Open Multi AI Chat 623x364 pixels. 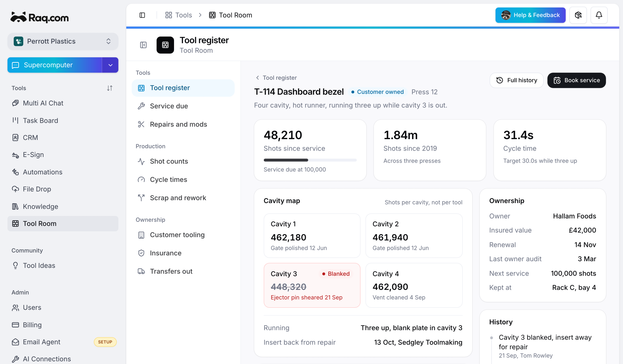pos(63,103)
